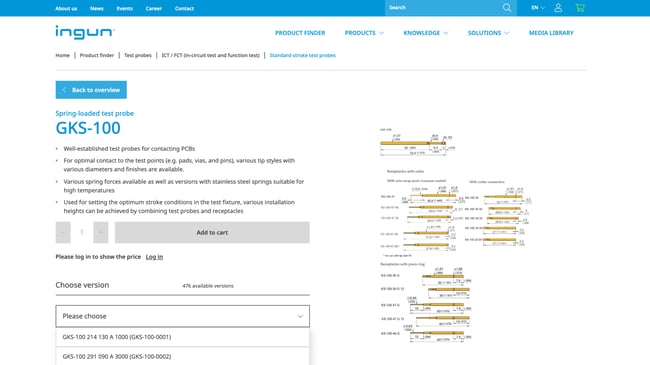This screenshot has width=650, height=365.
Task: Click the GKS-100 technical drawing image
Action: coord(455,235)
